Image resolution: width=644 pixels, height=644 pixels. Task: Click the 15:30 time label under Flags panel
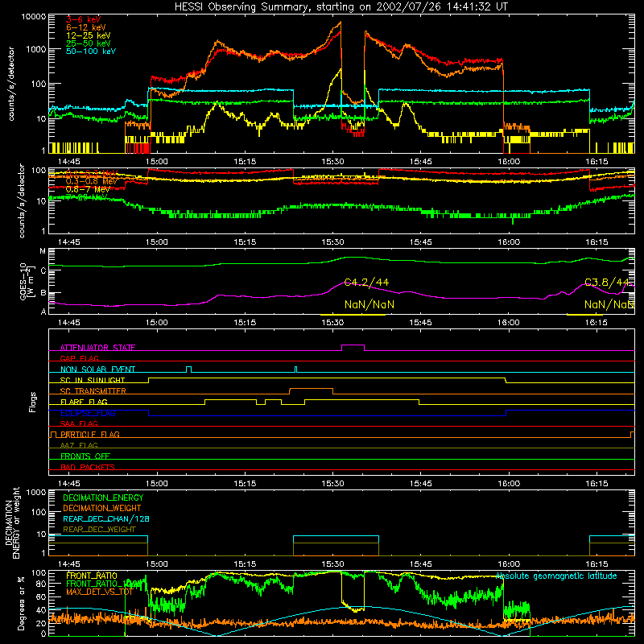click(x=332, y=483)
